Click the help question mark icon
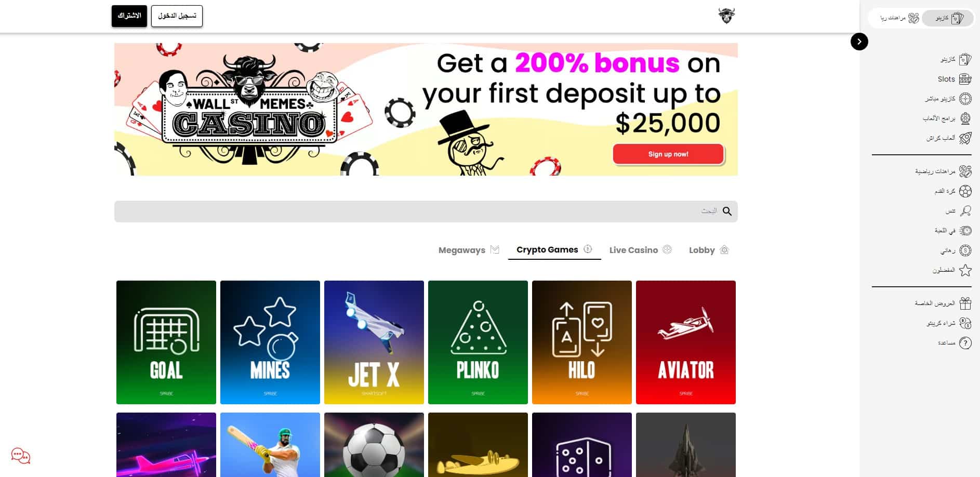Viewport: 980px width, 477px height. [965, 343]
